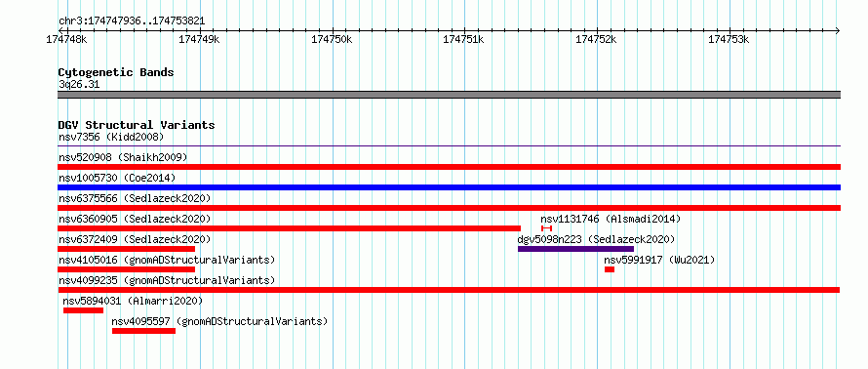Click the 174752k ruler tick label
This screenshot has height=369, width=868.
(596, 40)
